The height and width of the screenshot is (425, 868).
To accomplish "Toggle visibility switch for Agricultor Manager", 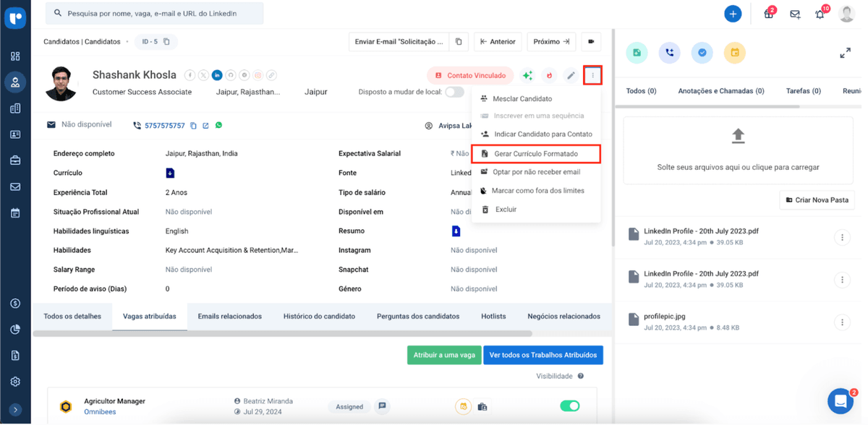I will 570,406.
